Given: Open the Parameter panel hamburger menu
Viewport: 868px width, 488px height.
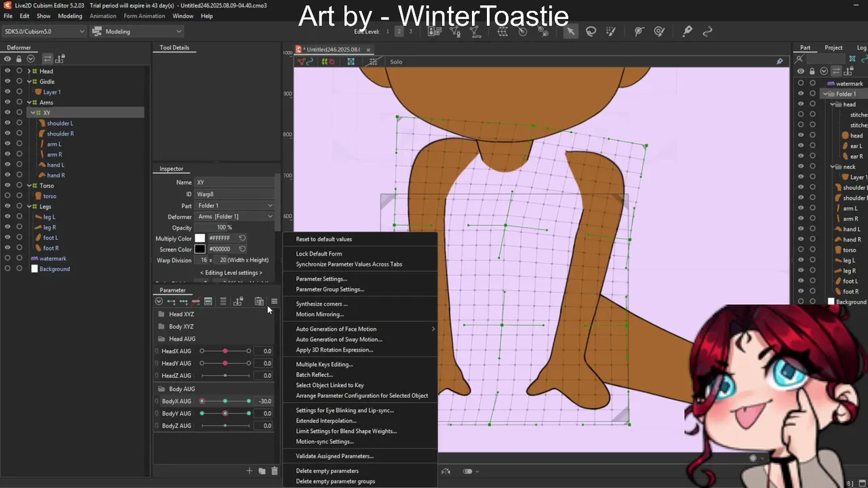Looking at the screenshot, I should (274, 302).
